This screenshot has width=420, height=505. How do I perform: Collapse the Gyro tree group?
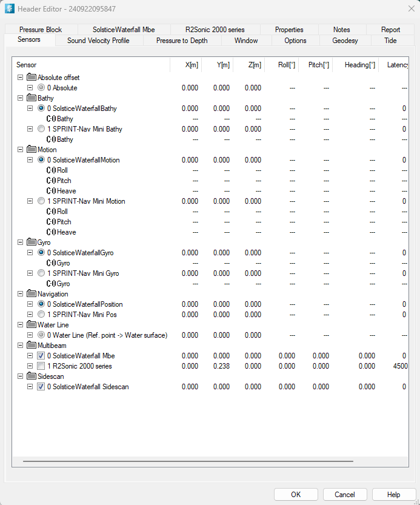(20, 242)
